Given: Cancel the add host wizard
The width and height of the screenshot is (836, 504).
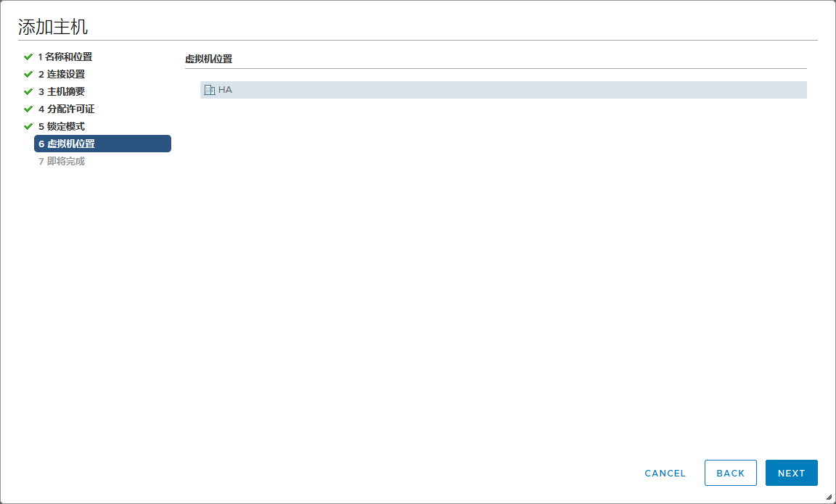Looking at the screenshot, I should tap(665, 473).
